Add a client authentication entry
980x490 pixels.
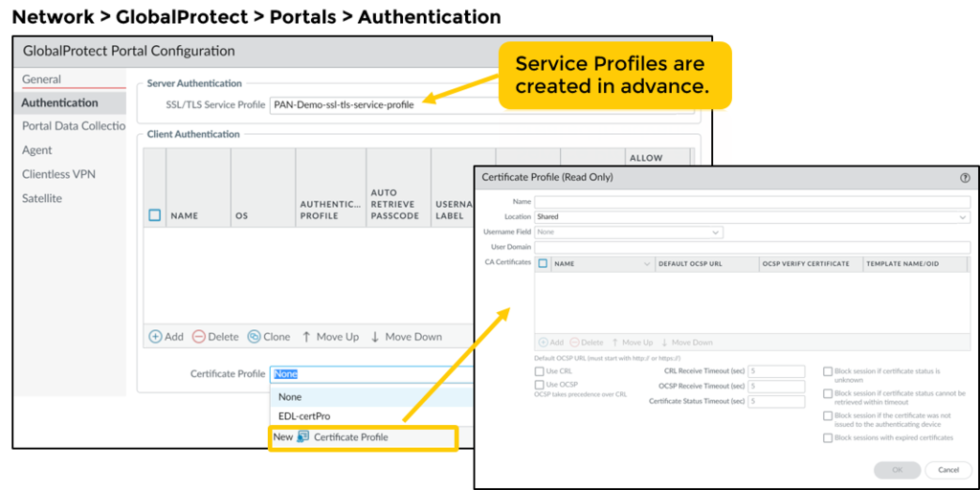(167, 336)
